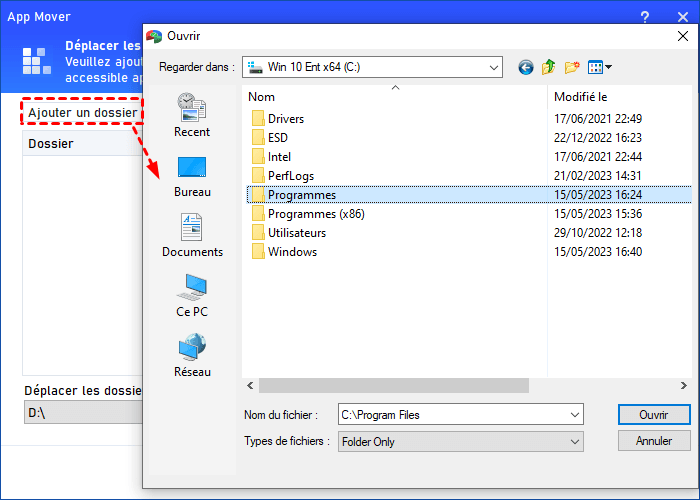The width and height of the screenshot is (700, 500).
Task: Go up one folder level
Action: tap(548, 67)
